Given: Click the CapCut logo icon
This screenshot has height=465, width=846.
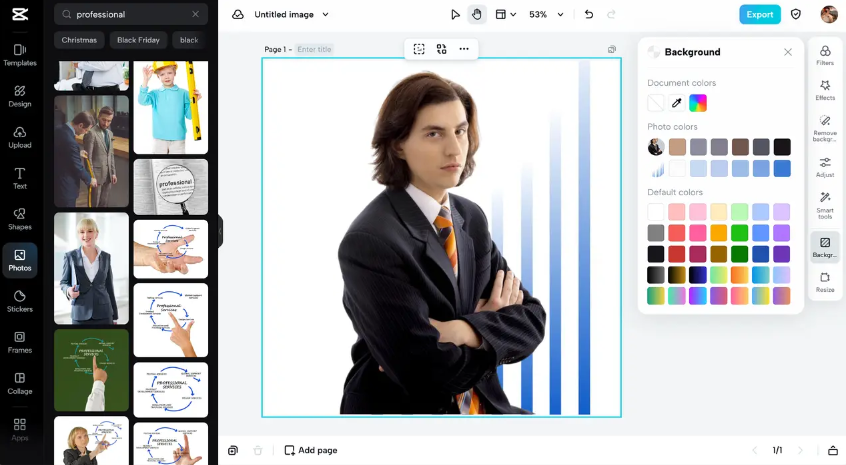Looking at the screenshot, I should (x=20, y=15).
